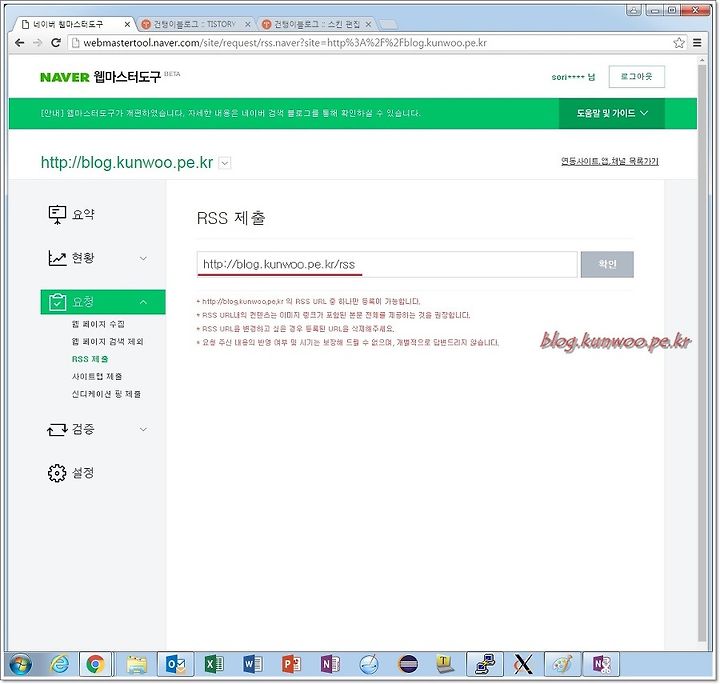Switch to Chrome on the taskbar
The image size is (720, 684).
pyautogui.click(x=96, y=664)
